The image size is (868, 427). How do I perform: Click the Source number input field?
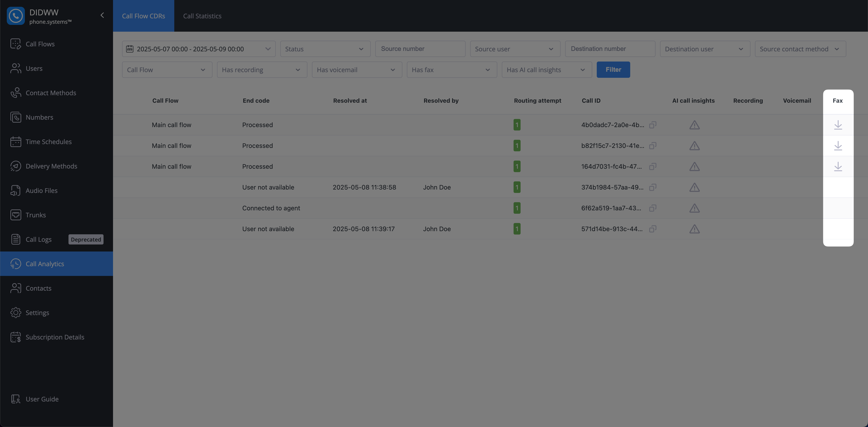pyautogui.click(x=420, y=49)
